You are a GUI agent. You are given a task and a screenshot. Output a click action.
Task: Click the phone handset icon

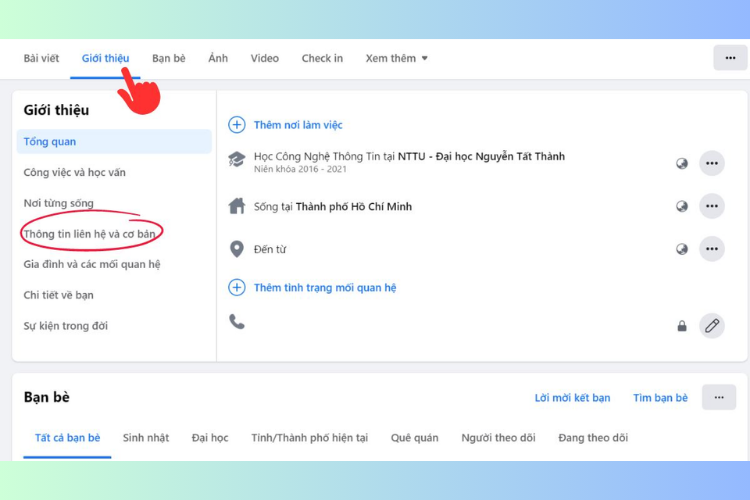(237, 322)
